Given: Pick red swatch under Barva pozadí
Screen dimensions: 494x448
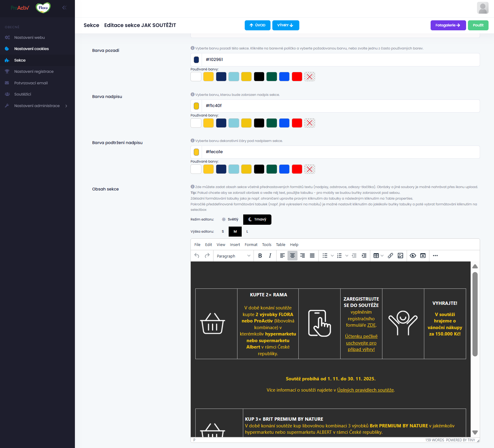Looking at the screenshot, I should click(x=297, y=77).
